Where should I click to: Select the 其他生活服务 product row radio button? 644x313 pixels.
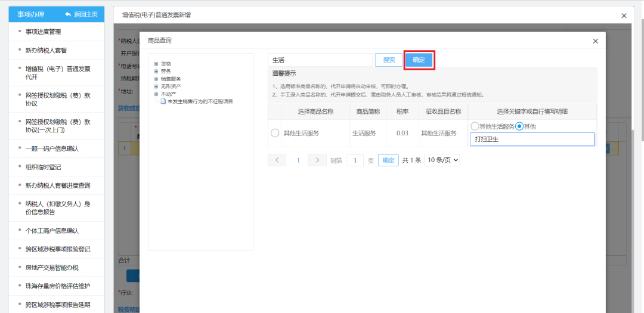(x=275, y=133)
